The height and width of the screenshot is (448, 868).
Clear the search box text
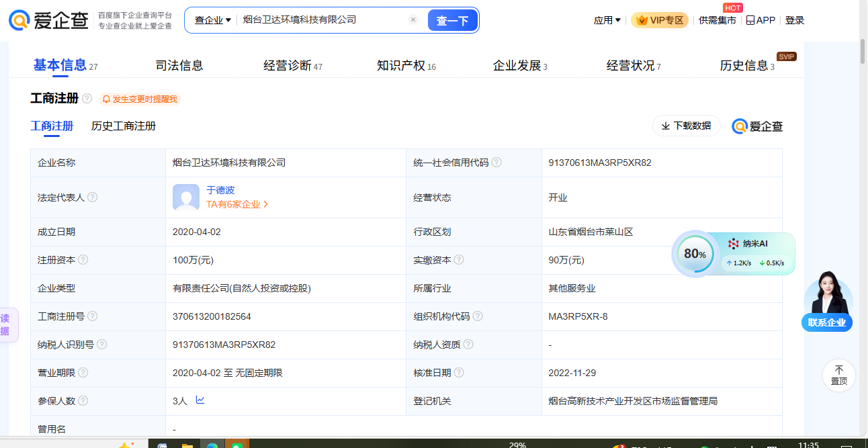coord(413,20)
